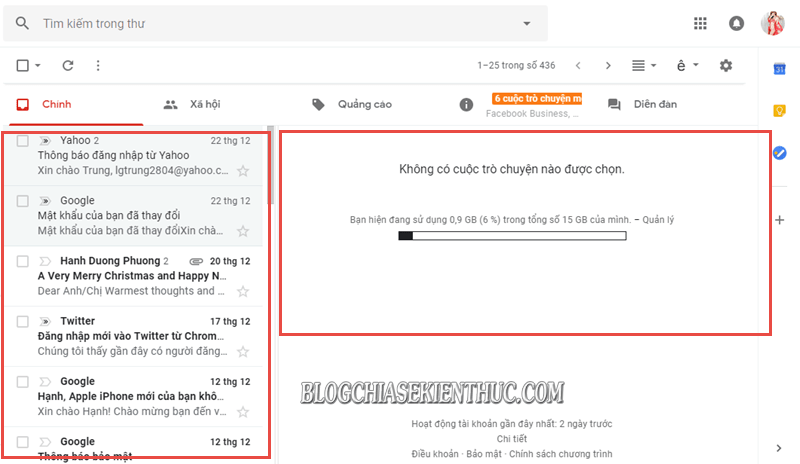Open the Điều khoản link
The width and height of the screenshot is (800, 464).
[x=435, y=454]
